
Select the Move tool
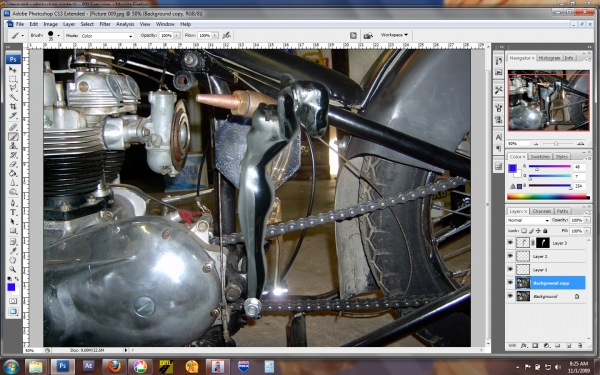[x=13, y=70]
